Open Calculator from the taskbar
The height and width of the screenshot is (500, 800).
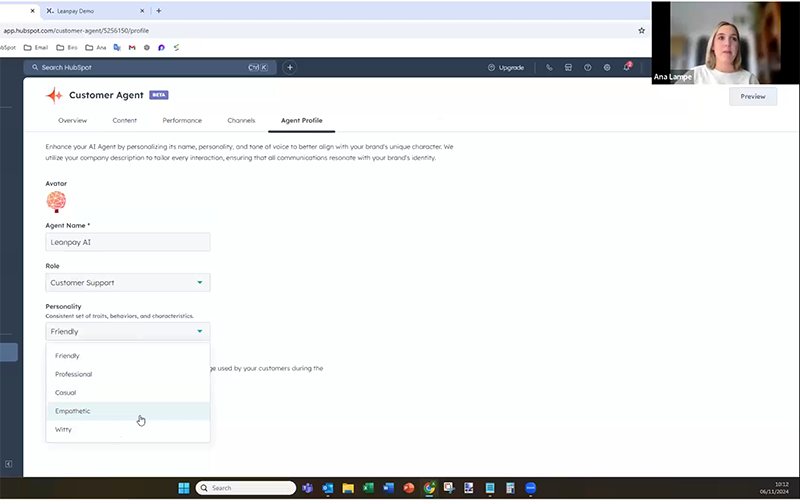[x=510, y=488]
